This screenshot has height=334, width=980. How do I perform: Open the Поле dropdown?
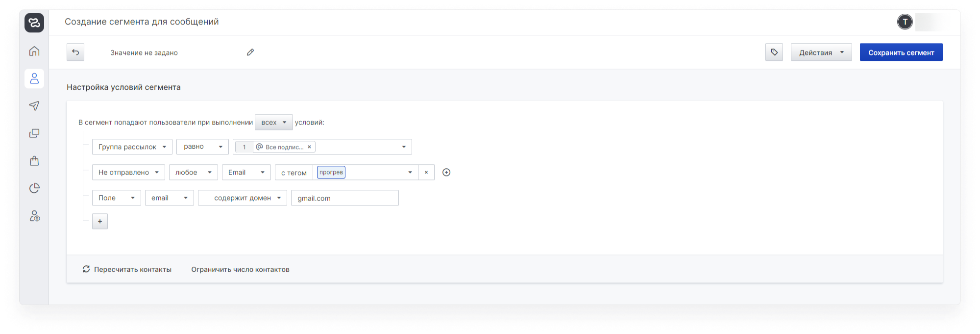tap(117, 198)
